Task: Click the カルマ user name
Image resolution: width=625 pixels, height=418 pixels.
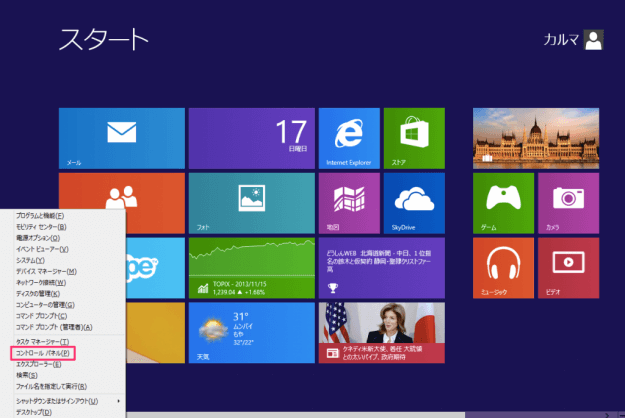Action: click(x=561, y=40)
